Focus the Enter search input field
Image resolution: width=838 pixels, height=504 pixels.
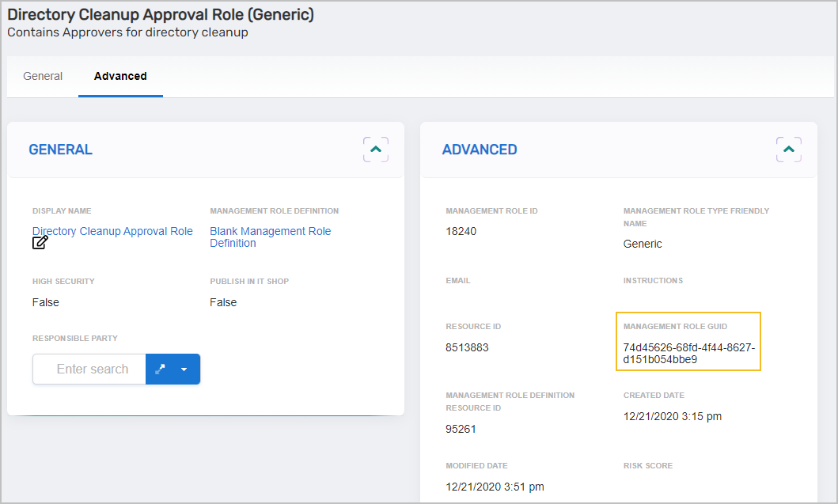pos(90,369)
